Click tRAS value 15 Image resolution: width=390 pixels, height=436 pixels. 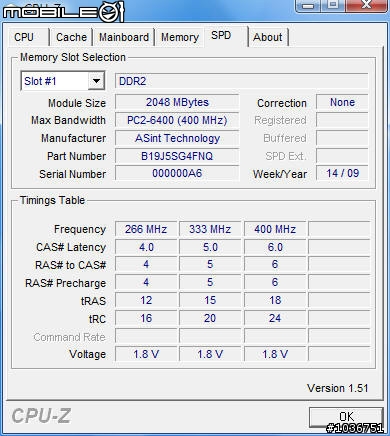[210, 300]
